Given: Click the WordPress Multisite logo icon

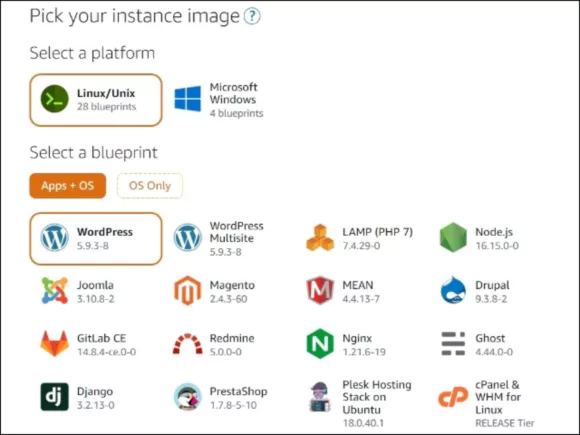Looking at the screenshot, I should click(188, 237).
